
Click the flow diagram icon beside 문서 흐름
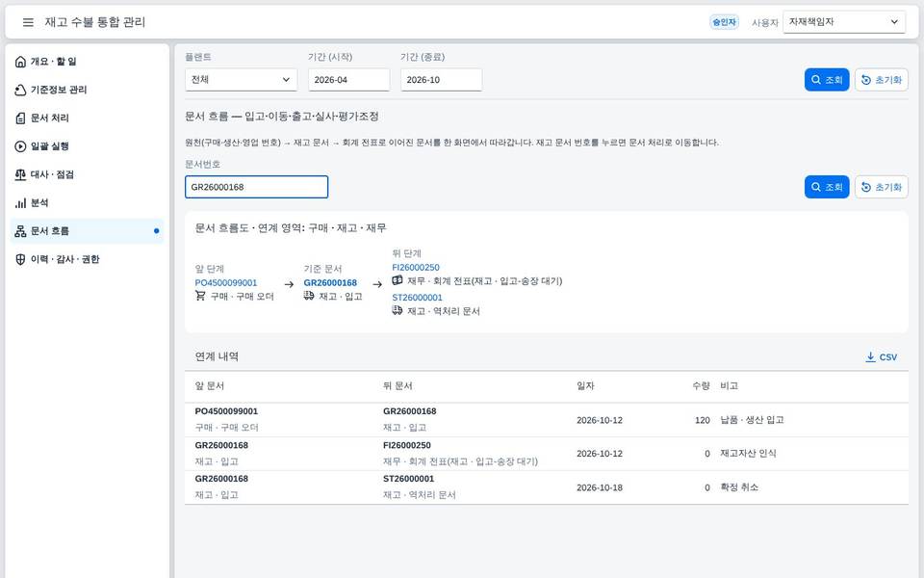[20, 231]
